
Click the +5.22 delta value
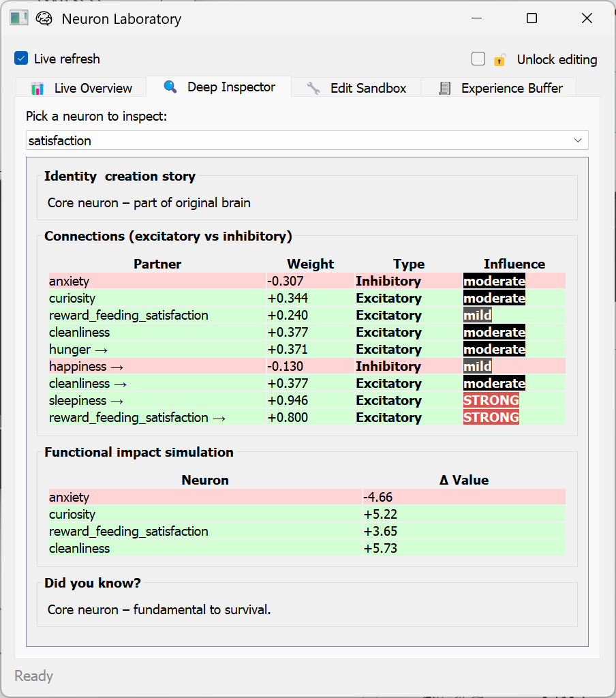(x=380, y=514)
